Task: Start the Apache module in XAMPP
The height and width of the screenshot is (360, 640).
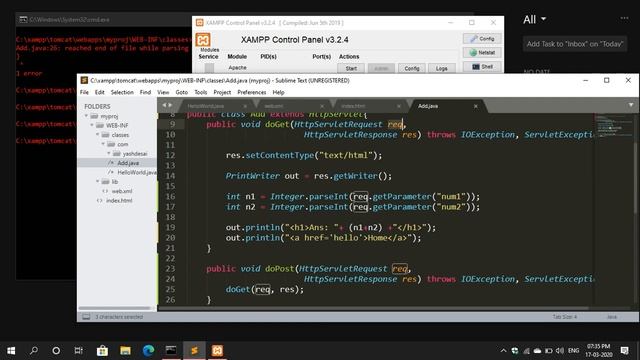Action: coord(351,69)
